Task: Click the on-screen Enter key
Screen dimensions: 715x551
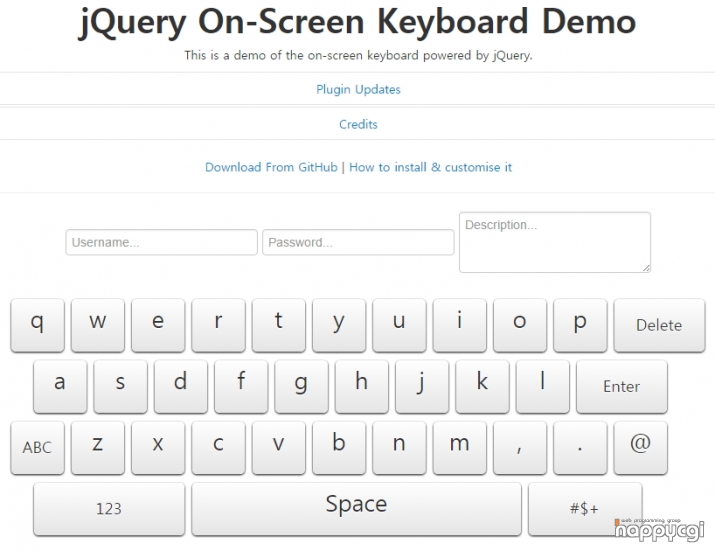Action: (622, 386)
